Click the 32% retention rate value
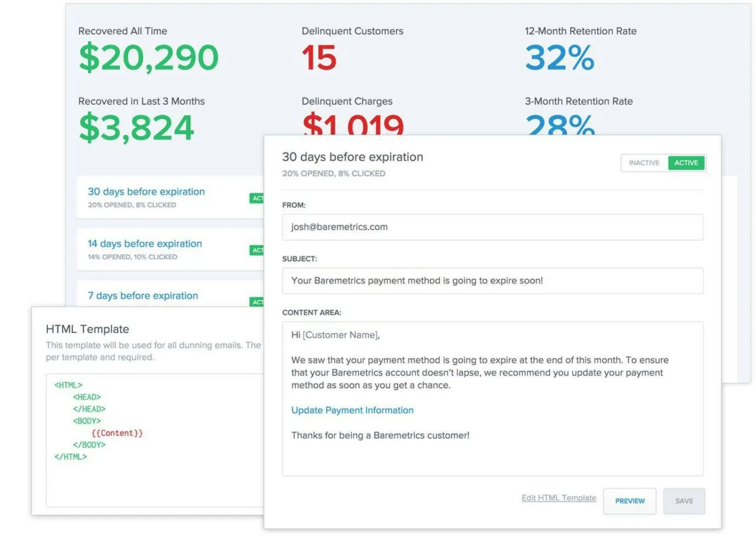The width and height of the screenshot is (756, 540). 559,58
